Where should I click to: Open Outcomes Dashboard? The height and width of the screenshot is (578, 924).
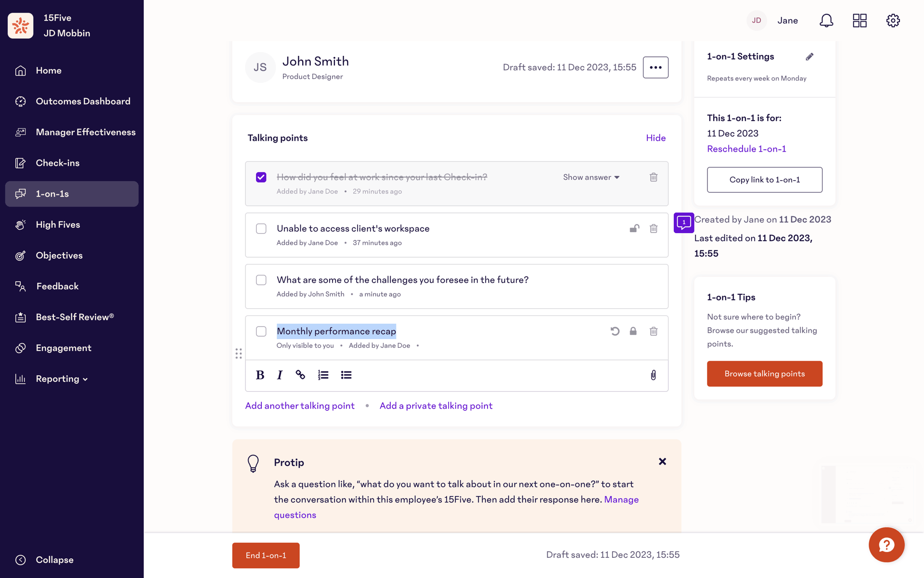click(72, 101)
